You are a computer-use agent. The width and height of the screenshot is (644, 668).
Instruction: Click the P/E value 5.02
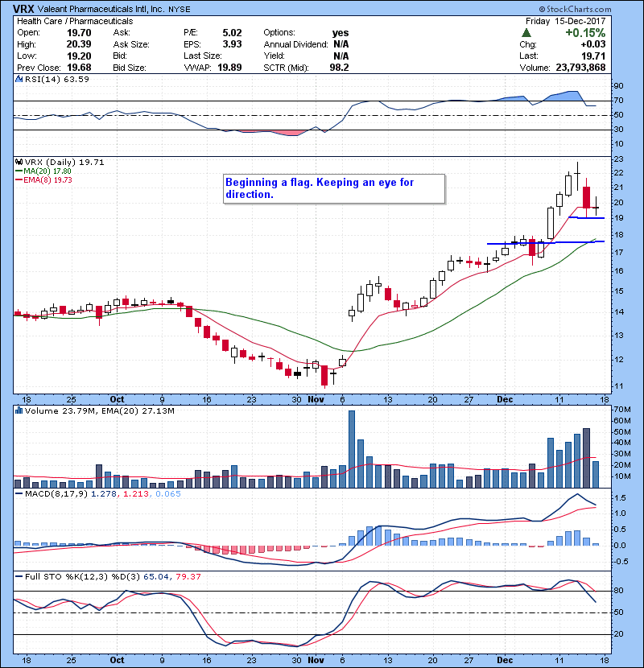[x=233, y=33]
